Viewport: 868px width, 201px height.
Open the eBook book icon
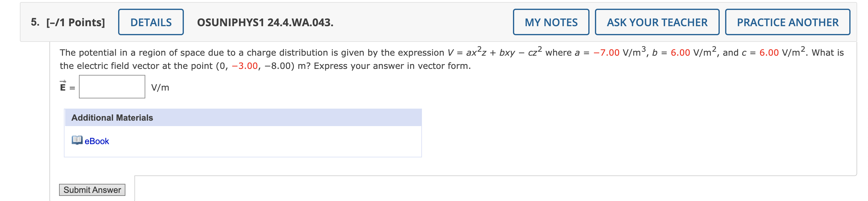77,140
